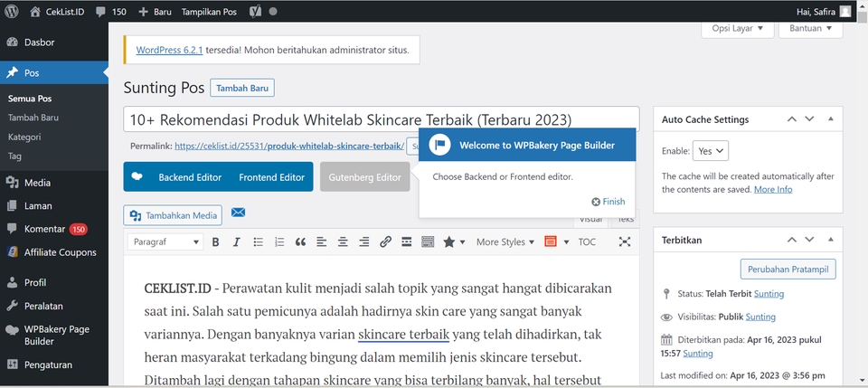868x388 pixels.
Task: Click into the post title field
Action: pyautogui.click(x=382, y=119)
